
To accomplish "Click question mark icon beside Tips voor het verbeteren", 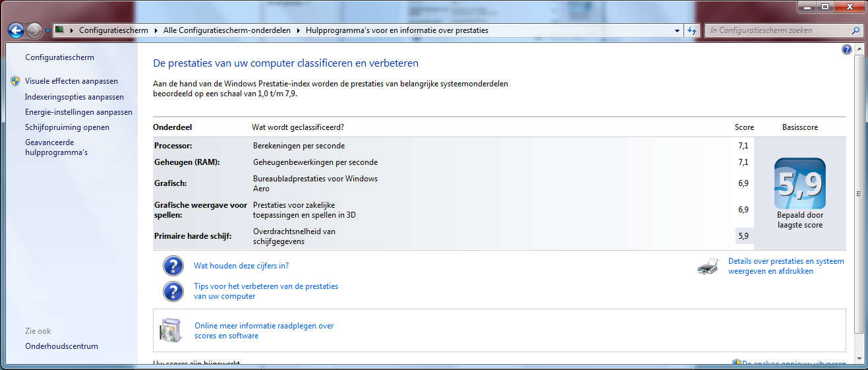I will (173, 292).
